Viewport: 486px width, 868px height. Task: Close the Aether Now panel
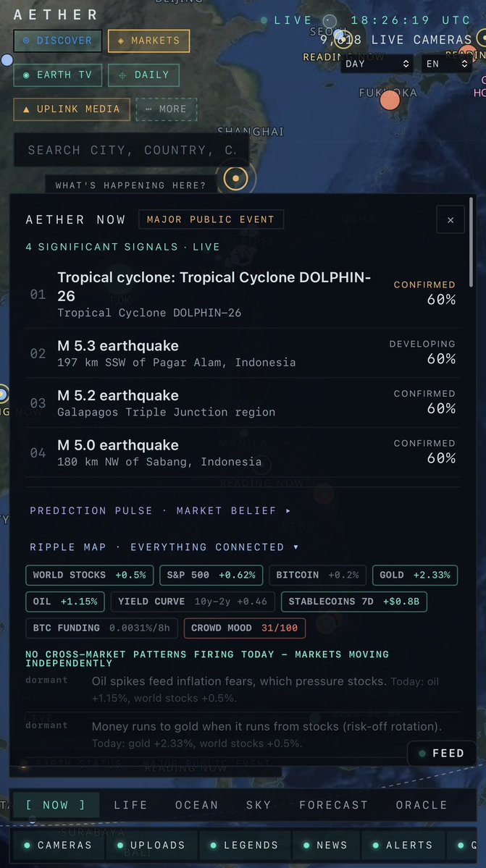451,220
